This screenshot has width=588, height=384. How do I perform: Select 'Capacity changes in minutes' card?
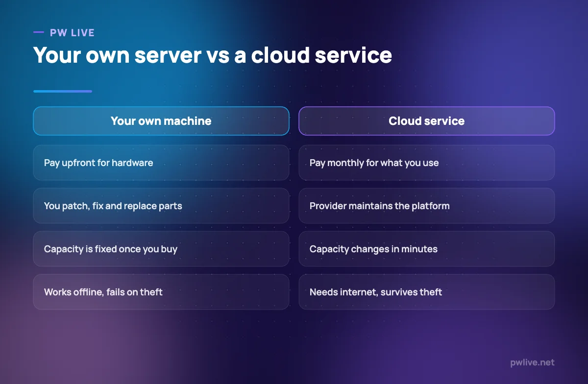point(427,249)
